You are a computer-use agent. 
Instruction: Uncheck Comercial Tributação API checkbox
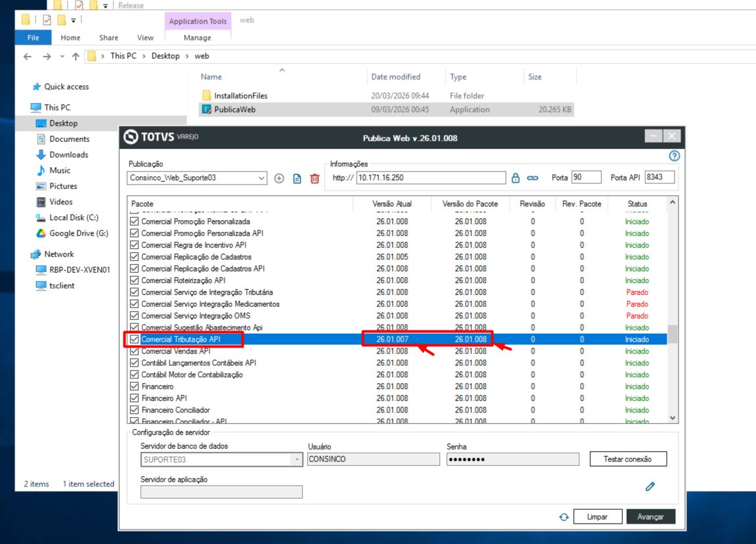tap(135, 340)
